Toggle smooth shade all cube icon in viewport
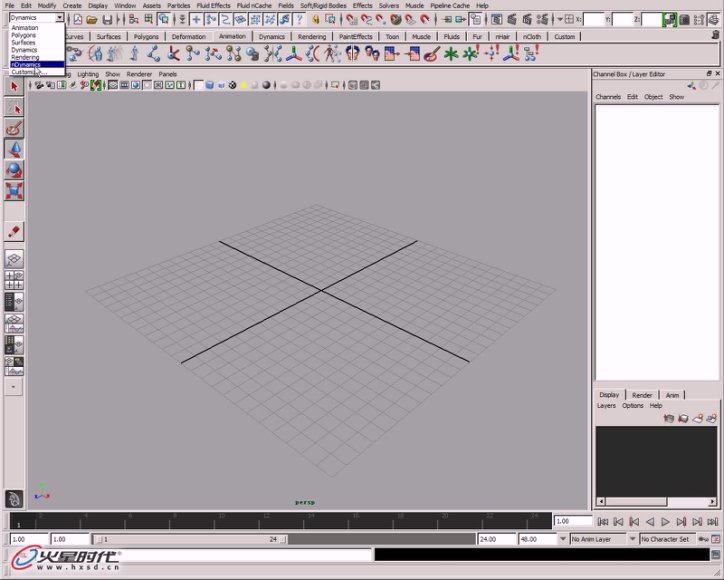 210,85
